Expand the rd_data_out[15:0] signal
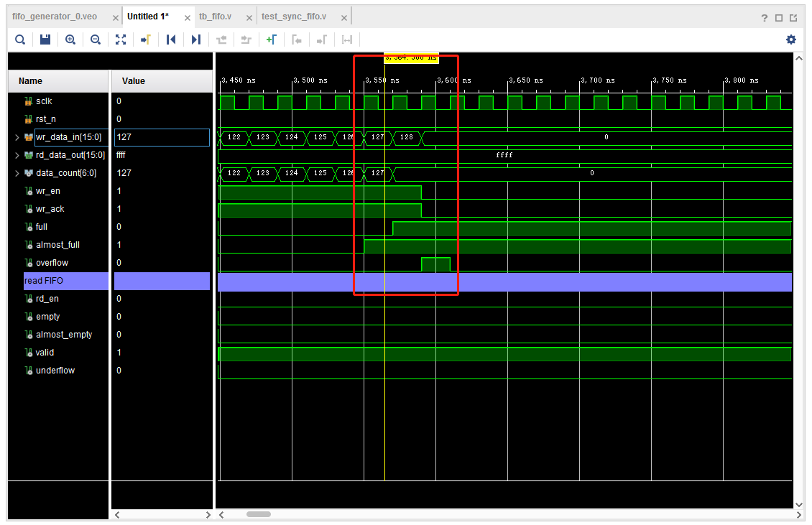Viewport: 812px width, 525px height. [x=16, y=154]
